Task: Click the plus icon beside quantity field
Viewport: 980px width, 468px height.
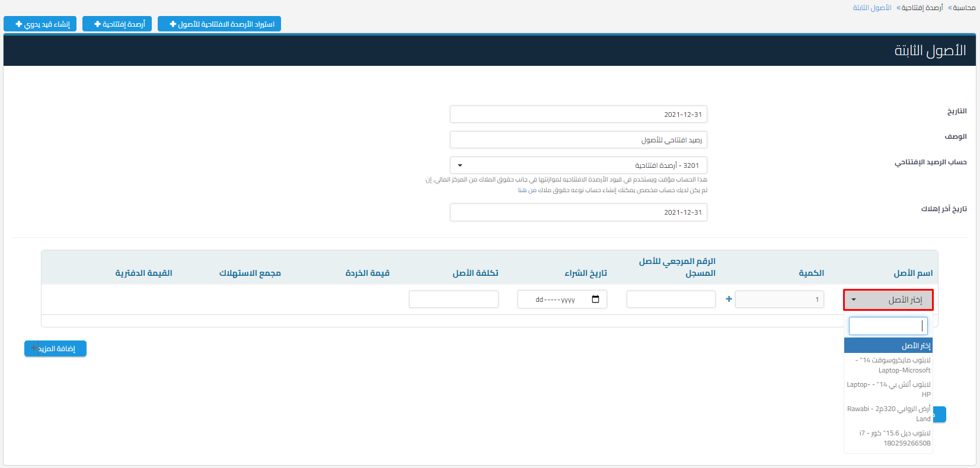Action: click(x=729, y=299)
